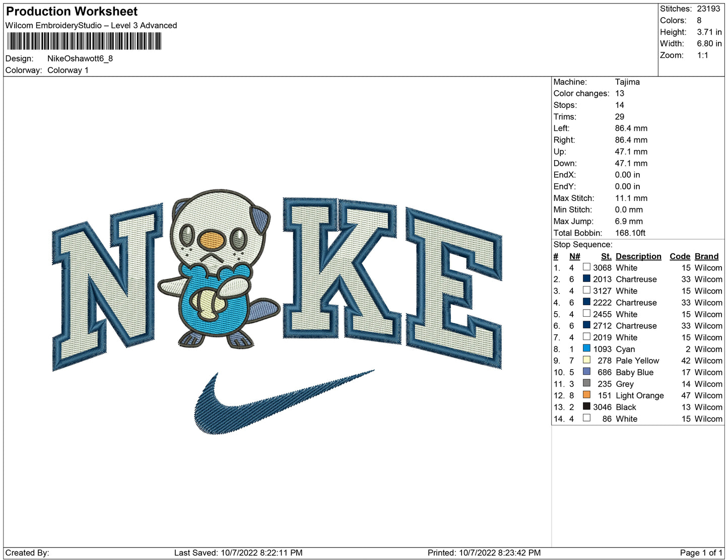Click the dark blue swatch for thread 2013
The width and height of the screenshot is (728, 560).
[x=586, y=278]
